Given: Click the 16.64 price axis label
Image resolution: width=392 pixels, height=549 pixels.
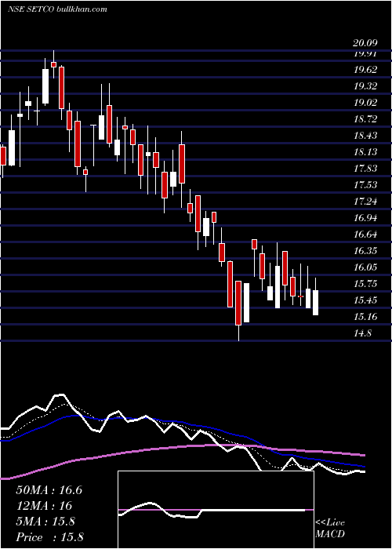Looking at the screenshot, I should point(366,235).
